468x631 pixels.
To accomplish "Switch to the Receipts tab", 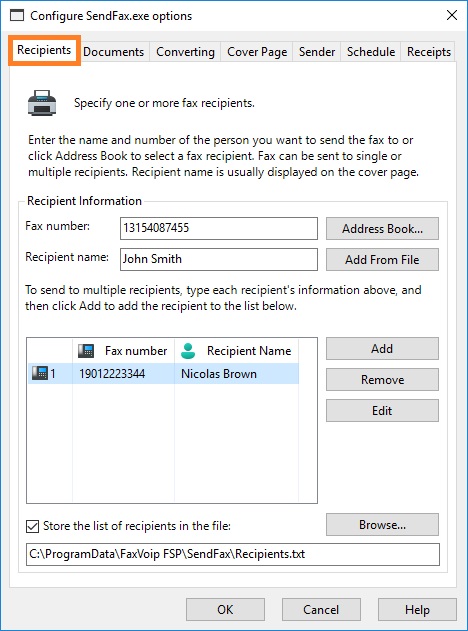I will [x=429, y=52].
